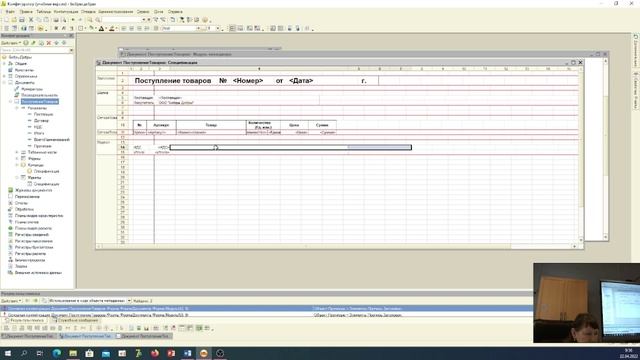Pick the text color A swatch
The height and width of the screenshot is (360, 640).
pos(102,29)
